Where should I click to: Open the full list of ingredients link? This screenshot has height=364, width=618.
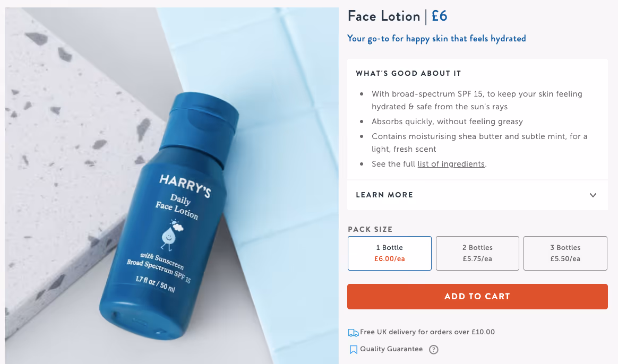tap(451, 164)
